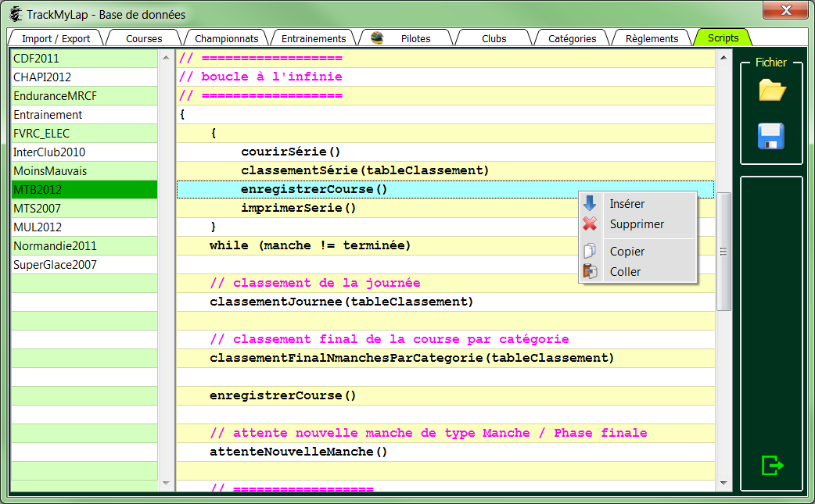This screenshot has height=504, width=815.
Task: Click the helmet icon on Pilotes tab
Action: [377, 38]
